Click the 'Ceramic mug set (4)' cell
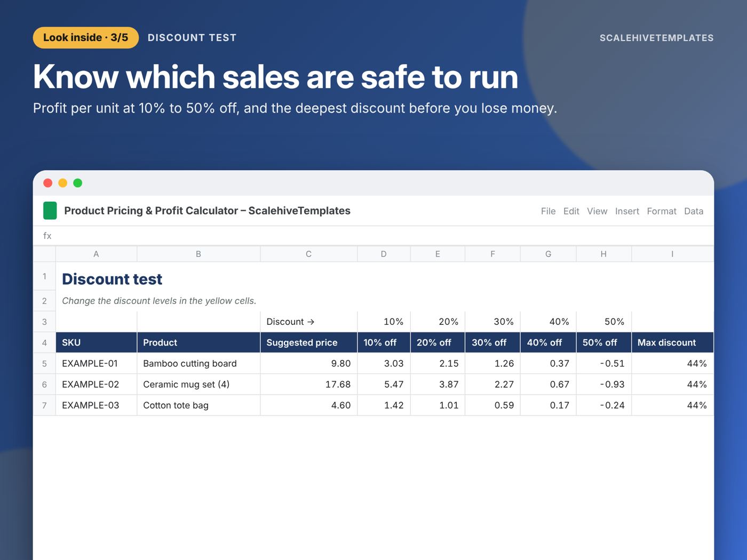 pos(198,384)
